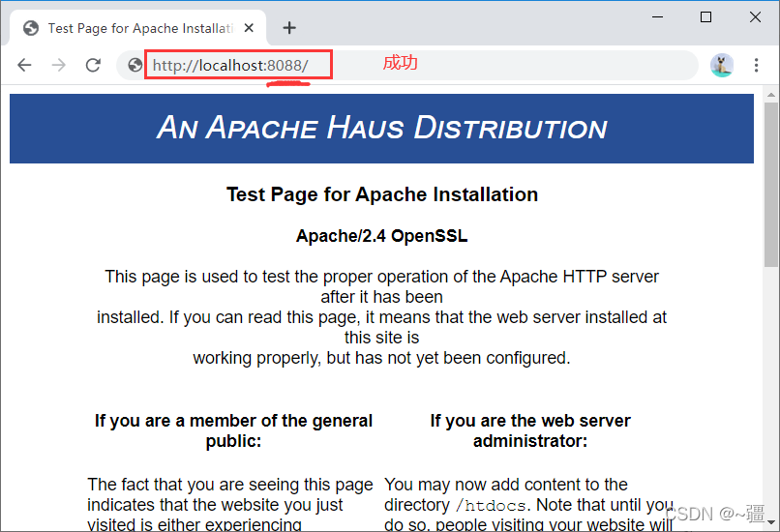
Task: Click the Forward navigation arrow
Action: point(58,65)
